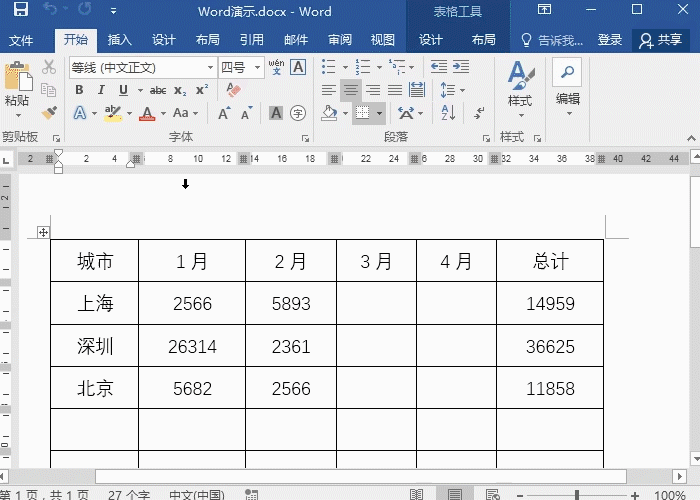Click the Decrease Indent icon
Screen dimensions: 700x500
[438, 67]
